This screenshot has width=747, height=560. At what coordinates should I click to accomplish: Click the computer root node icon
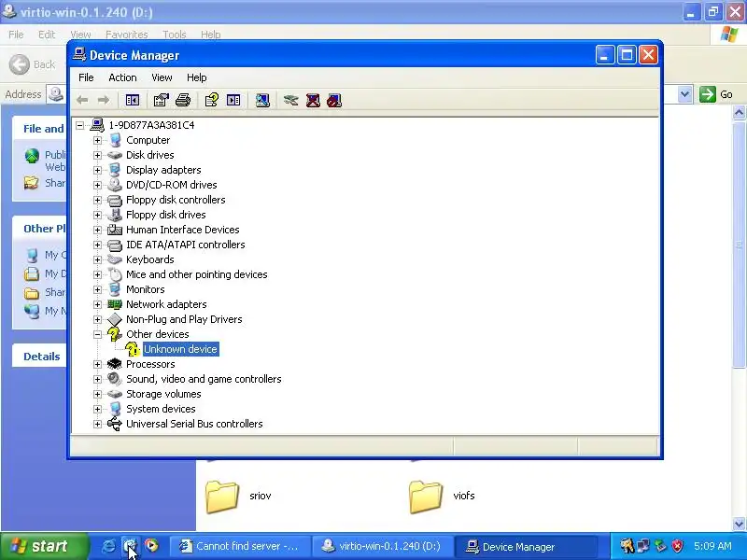point(97,125)
